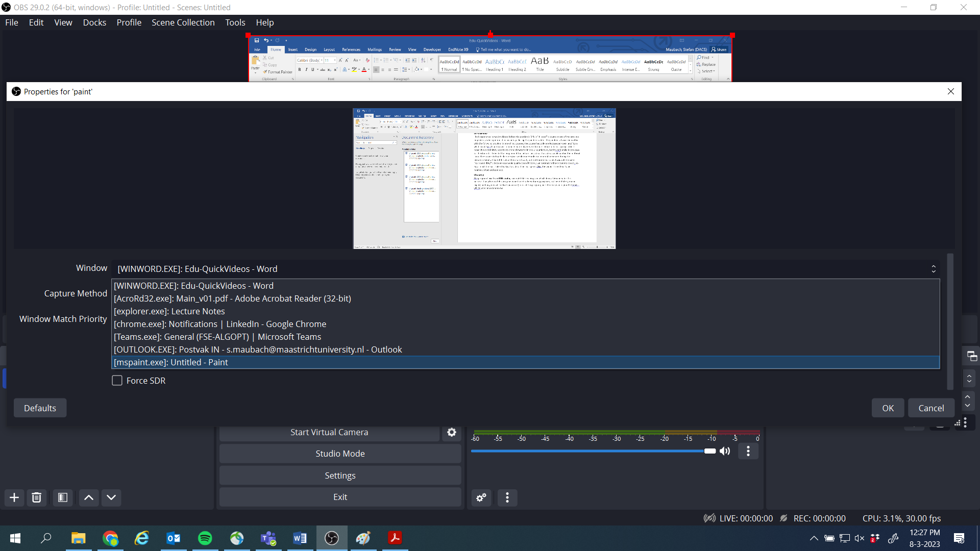
Task: Open Dropbox tray icon with badge
Action: point(875,538)
